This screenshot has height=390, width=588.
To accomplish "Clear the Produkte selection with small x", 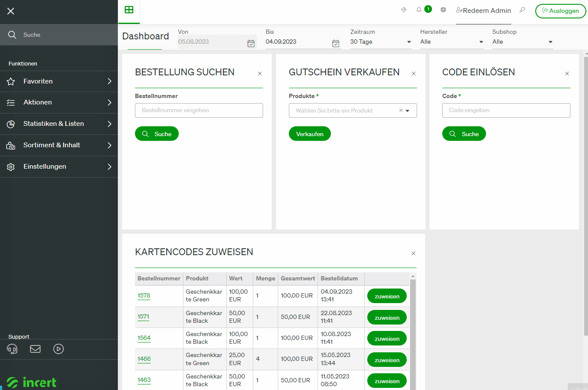I will pos(401,110).
